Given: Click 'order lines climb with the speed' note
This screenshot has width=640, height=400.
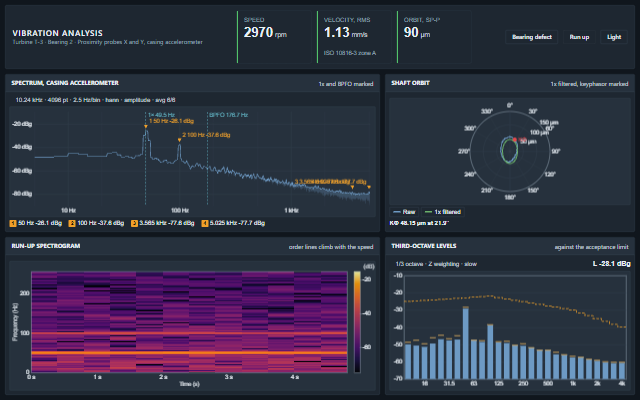Looking at the screenshot, I should tap(331, 247).
